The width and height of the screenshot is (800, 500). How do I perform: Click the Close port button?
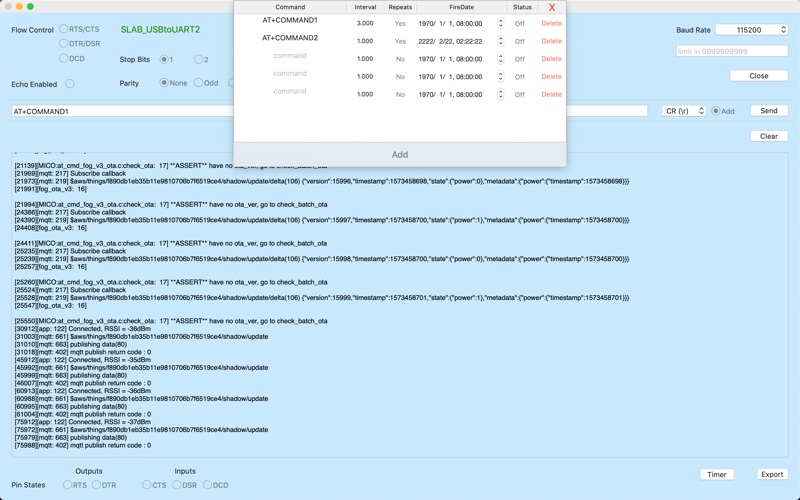point(759,76)
